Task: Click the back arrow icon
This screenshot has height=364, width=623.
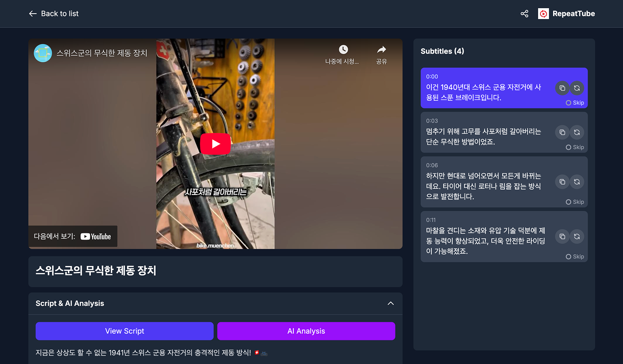Action: coord(33,14)
